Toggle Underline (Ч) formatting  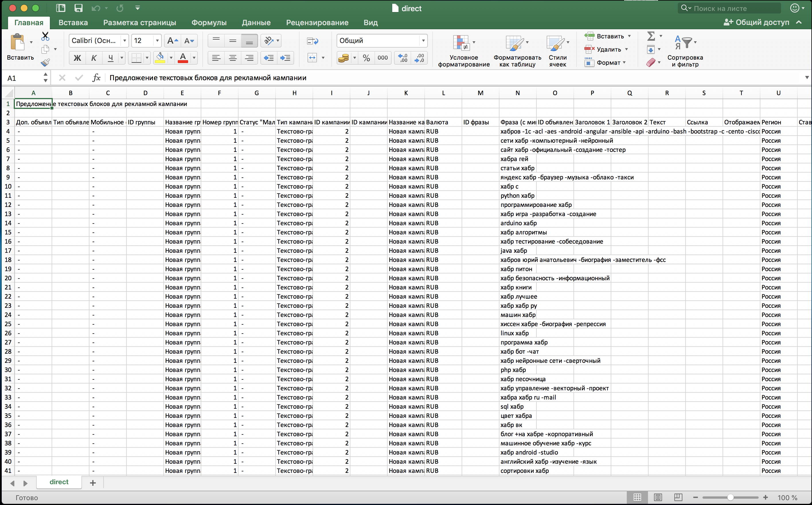(x=110, y=58)
